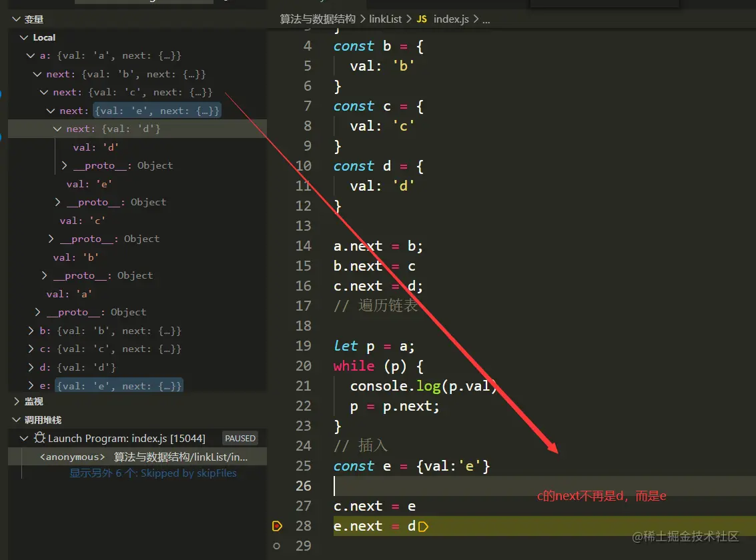Image resolution: width=756 pixels, height=560 pixels.
Task: Click const d = { on line 10
Action: click(x=378, y=167)
